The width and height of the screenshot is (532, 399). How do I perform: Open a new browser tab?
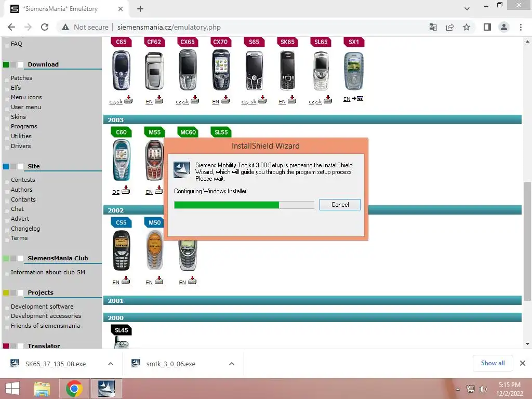140,9
